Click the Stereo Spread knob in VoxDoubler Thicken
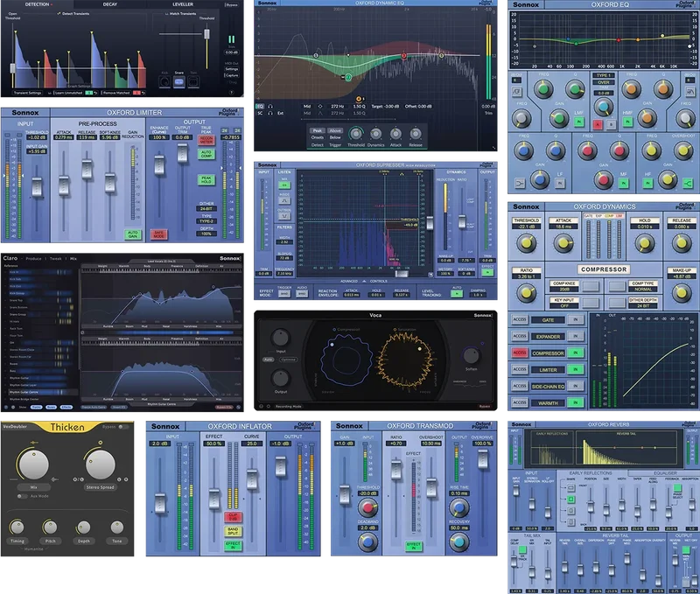Image resolution: width=700 pixels, height=594 pixels. pos(101,465)
